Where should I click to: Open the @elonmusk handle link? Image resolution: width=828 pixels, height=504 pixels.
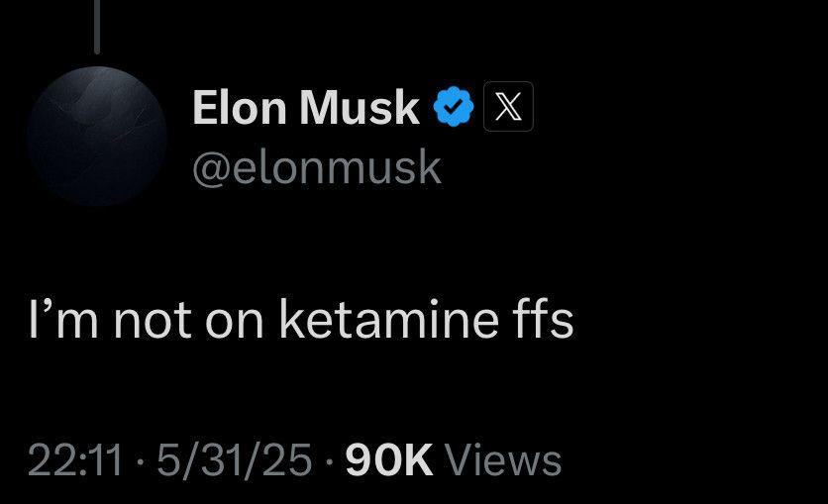[x=317, y=167]
